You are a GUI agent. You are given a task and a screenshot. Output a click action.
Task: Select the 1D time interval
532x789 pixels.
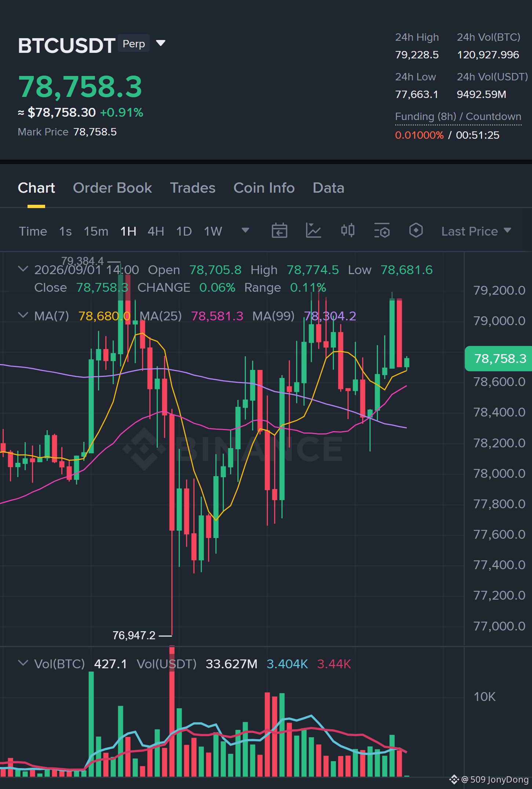click(x=184, y=231)
